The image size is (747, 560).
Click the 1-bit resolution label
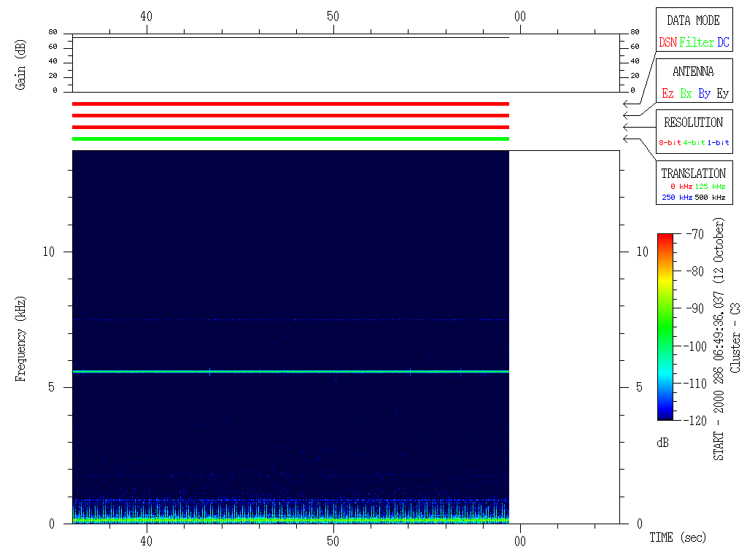718,143
